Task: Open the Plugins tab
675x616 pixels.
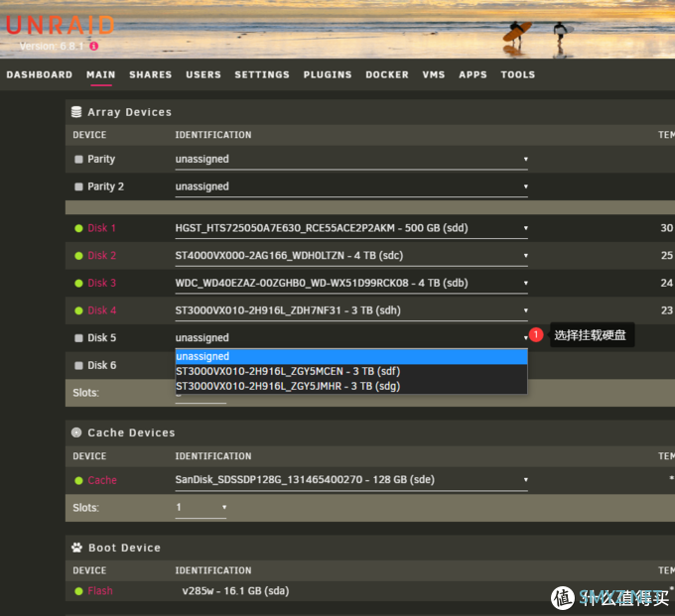Action: [328, 74]
